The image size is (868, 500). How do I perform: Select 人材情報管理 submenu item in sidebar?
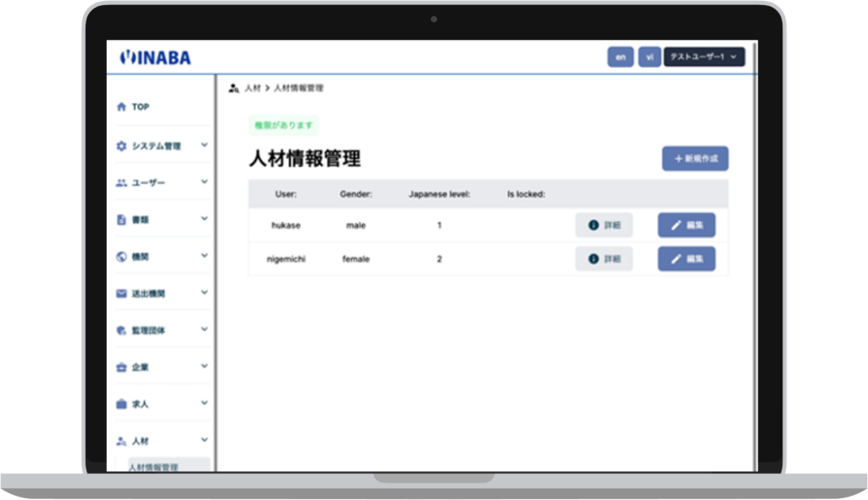(153, 467)
